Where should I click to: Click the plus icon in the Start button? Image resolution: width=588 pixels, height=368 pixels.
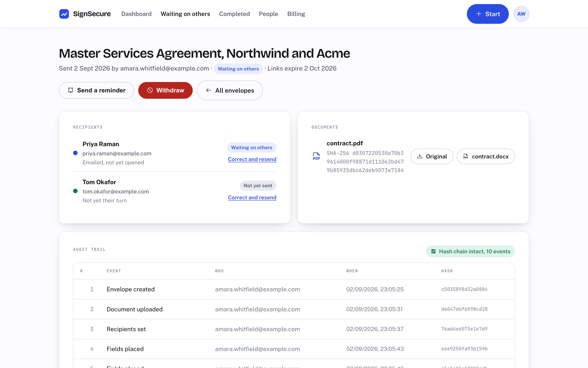478,14
